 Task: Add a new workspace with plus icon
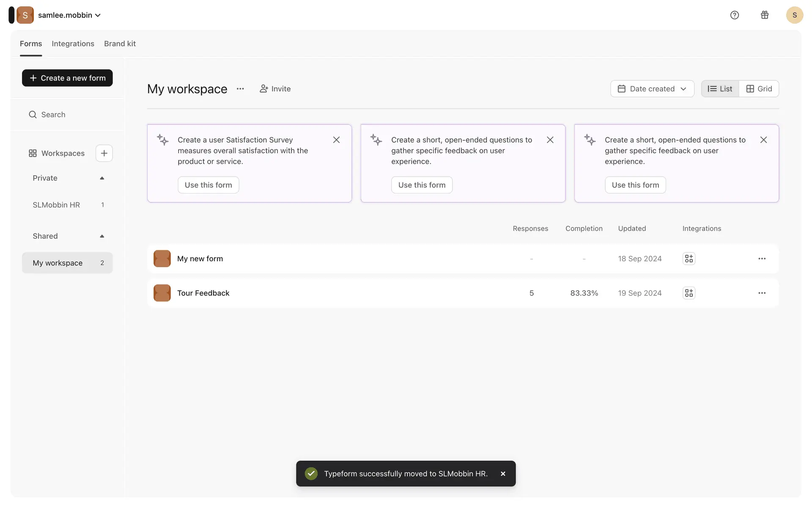(x=104, y=153)
